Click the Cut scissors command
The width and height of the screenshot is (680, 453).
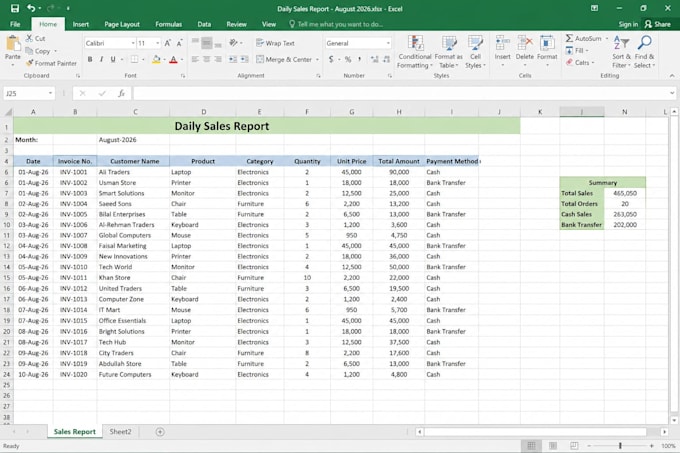[35, 39]
